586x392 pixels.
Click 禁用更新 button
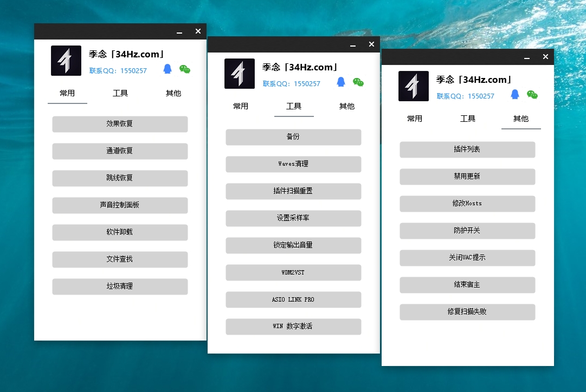click(x=467, y=177)
